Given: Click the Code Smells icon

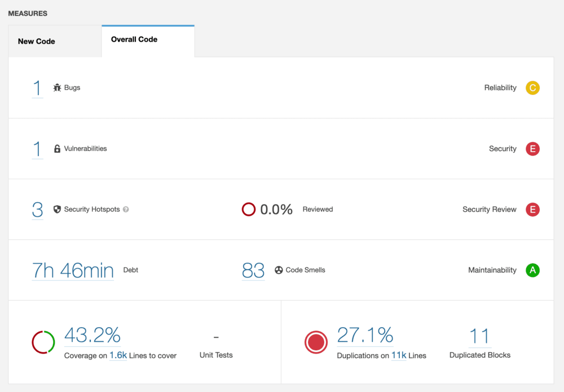Looking at the screenshot, I should click(x=279, y=270).
